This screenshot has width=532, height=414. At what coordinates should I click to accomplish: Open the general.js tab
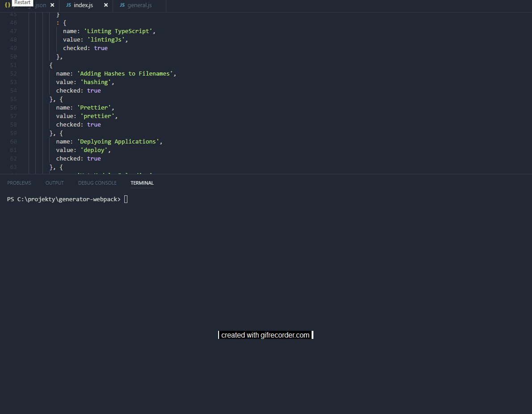(x=139, y=5)
